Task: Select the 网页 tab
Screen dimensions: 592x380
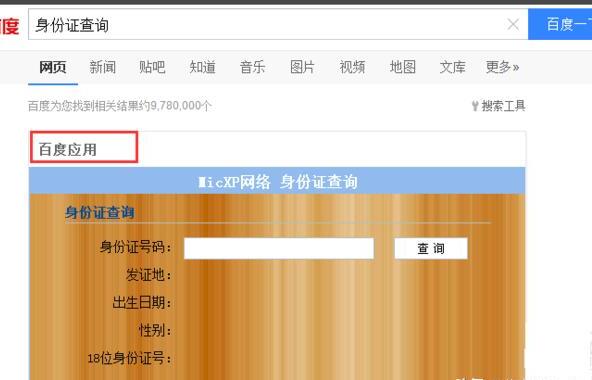Action: click(53, 68)
